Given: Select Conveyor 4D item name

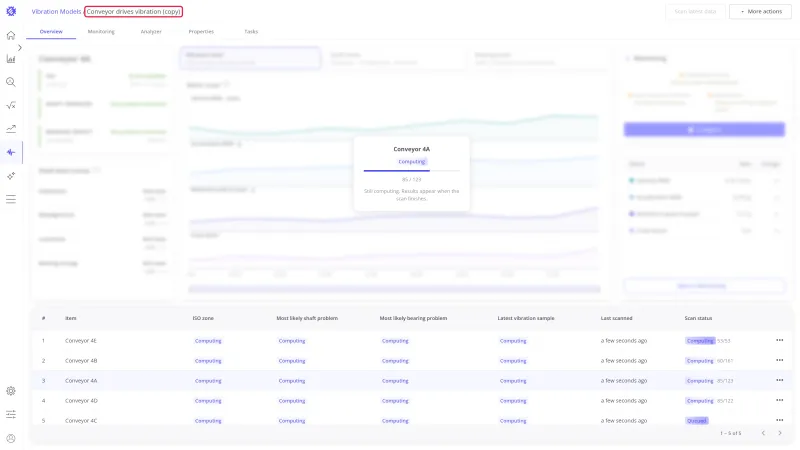Looking at the screenshot, I should (x=81, y=401).
